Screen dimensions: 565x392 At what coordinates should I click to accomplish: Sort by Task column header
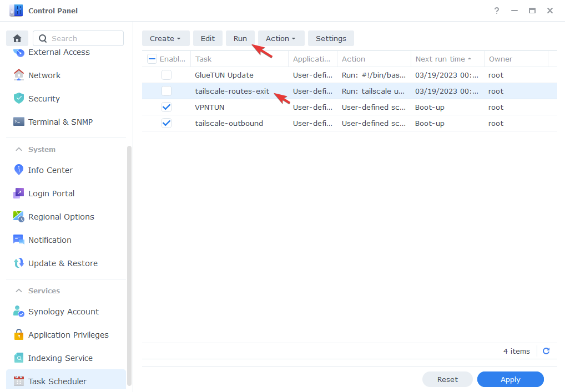239,59
